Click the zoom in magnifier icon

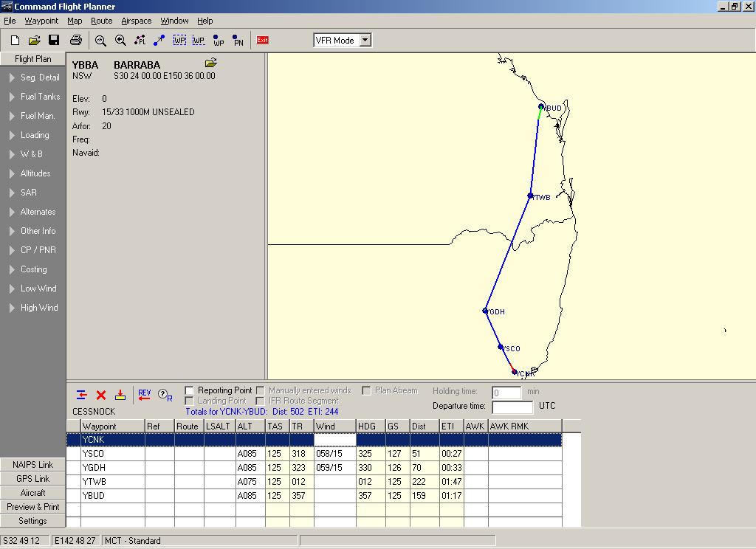pos(100,41)
